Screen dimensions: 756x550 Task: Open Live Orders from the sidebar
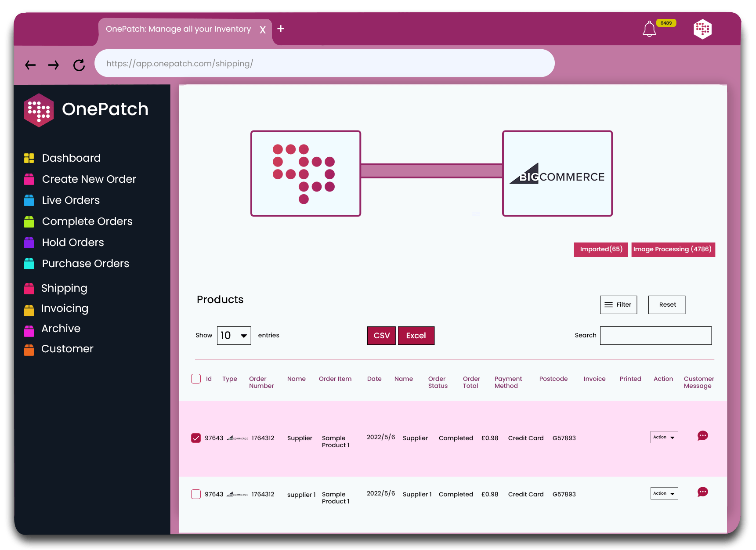70,200
